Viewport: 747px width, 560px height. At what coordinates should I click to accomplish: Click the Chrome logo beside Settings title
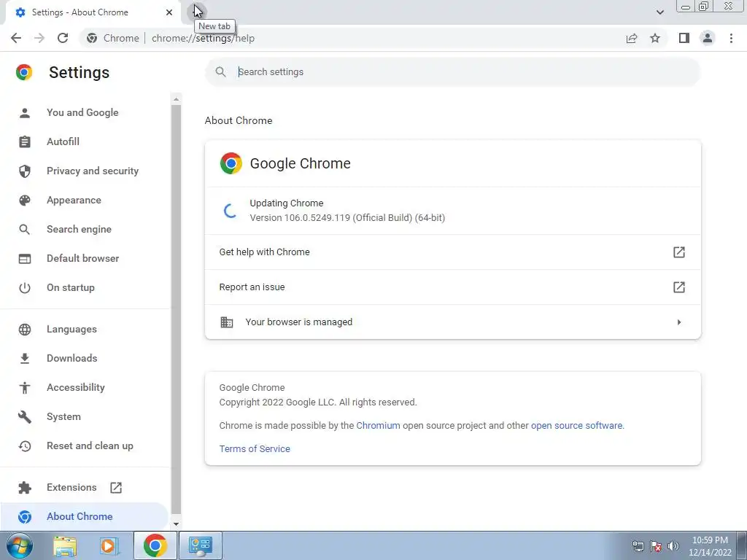coord(24,72)
